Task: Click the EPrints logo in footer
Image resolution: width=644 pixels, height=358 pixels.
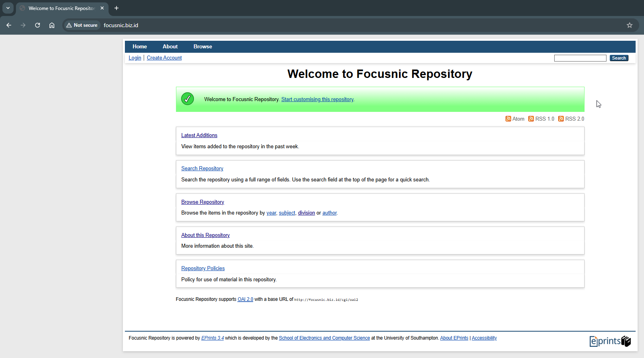Action: (x=610, y=341)
